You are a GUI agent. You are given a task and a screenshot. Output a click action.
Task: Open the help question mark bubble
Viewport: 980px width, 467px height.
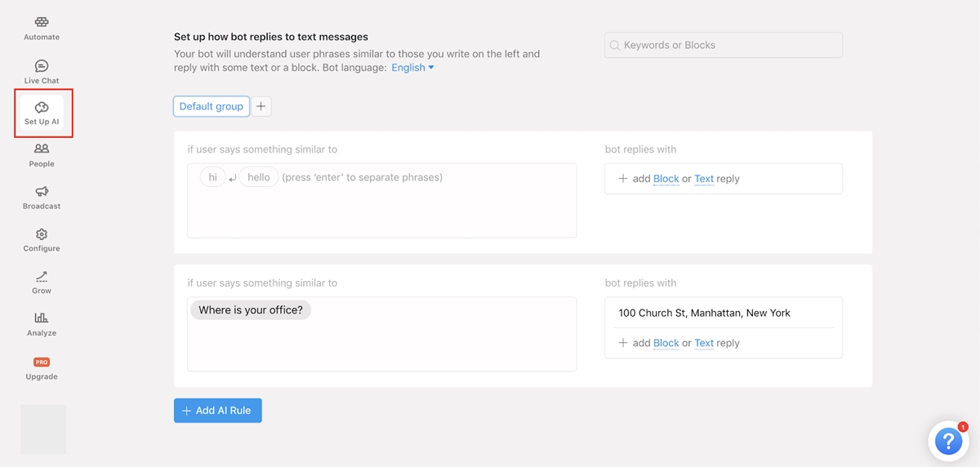[x=947, y=442]
